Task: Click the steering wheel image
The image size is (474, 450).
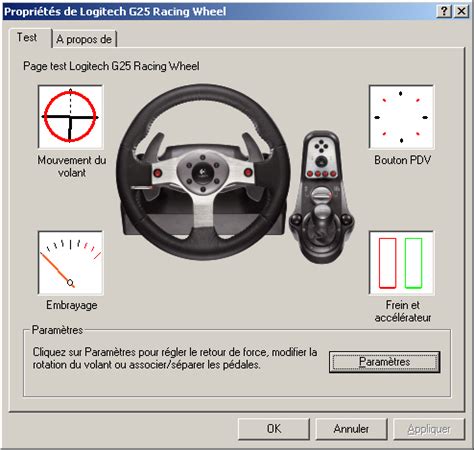Action: coord(203,172)
